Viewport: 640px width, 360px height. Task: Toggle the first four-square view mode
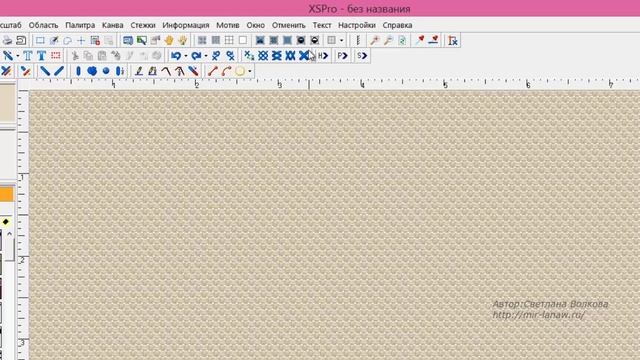click(202, 40)
